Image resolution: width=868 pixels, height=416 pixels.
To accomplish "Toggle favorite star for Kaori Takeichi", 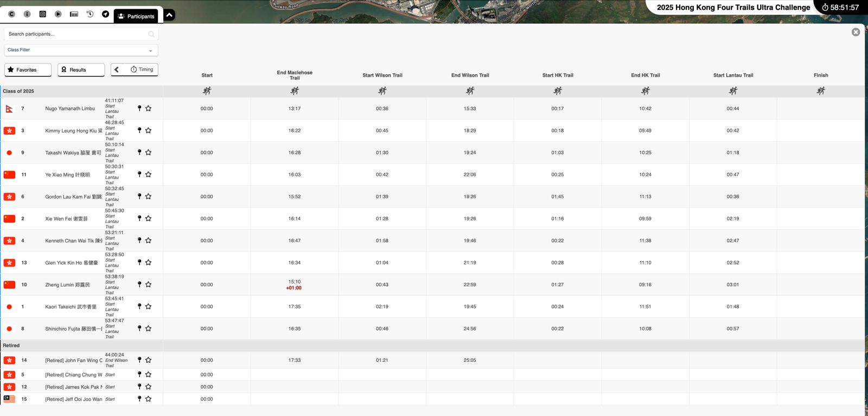I will 148,306.
